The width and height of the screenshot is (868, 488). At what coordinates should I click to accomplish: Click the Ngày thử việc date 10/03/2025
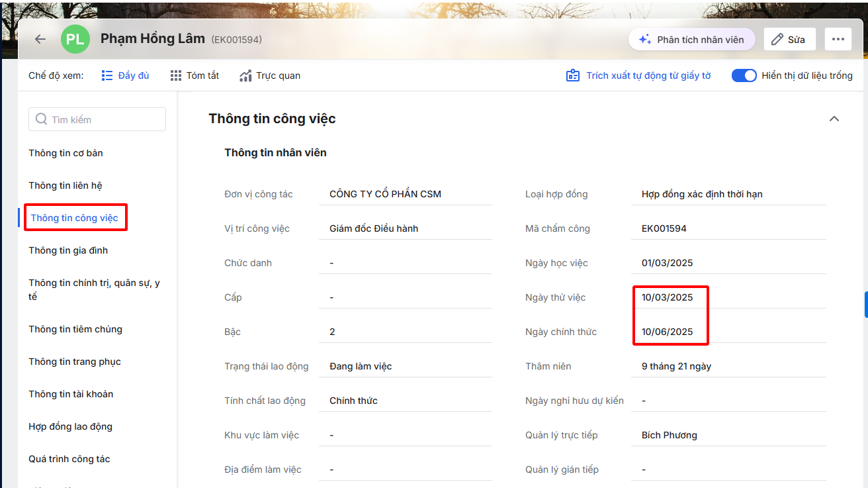point(668,297)
